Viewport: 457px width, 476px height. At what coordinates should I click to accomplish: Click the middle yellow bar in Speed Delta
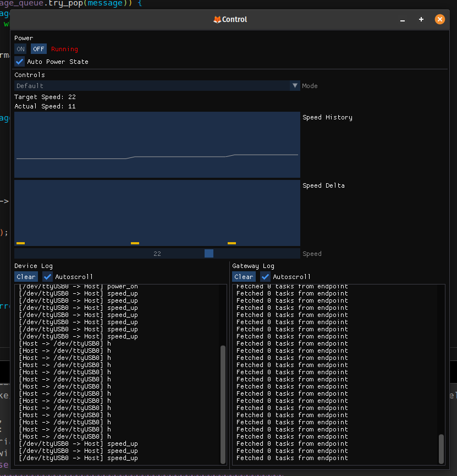point(135,243)
